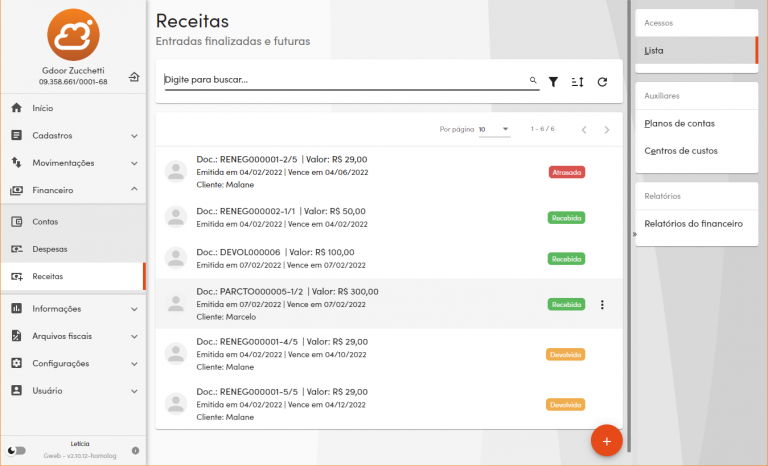Screen dimensions: 768x466
Task: Collapse right panel with the double arrow handle
Action: click(635, 234)
